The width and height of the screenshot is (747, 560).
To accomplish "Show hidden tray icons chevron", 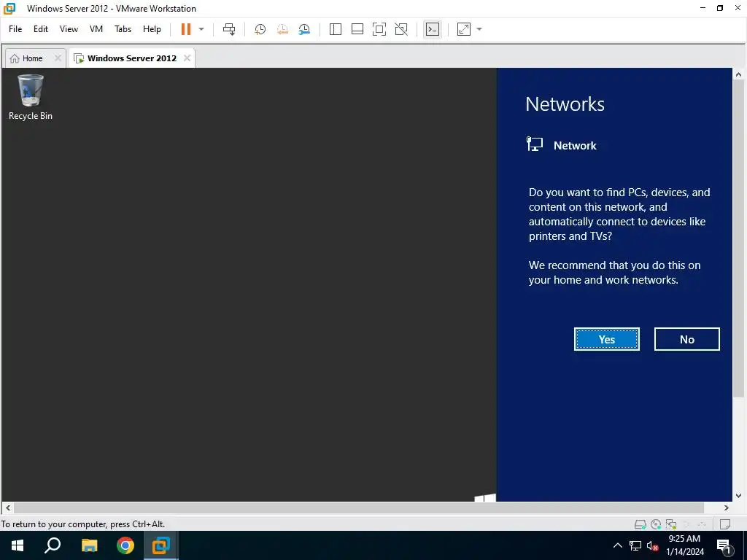I will [617, 545].
